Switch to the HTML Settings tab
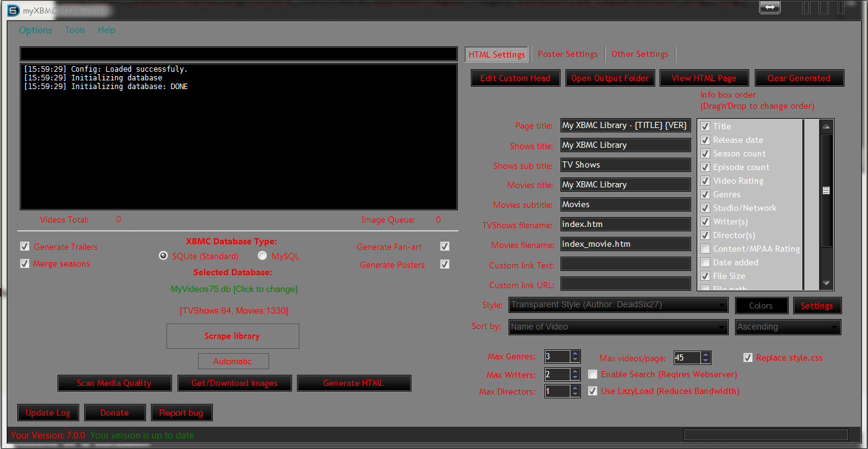Image resolution: width=868 pixels, height=449 pixels. click(x=497, y=54)
